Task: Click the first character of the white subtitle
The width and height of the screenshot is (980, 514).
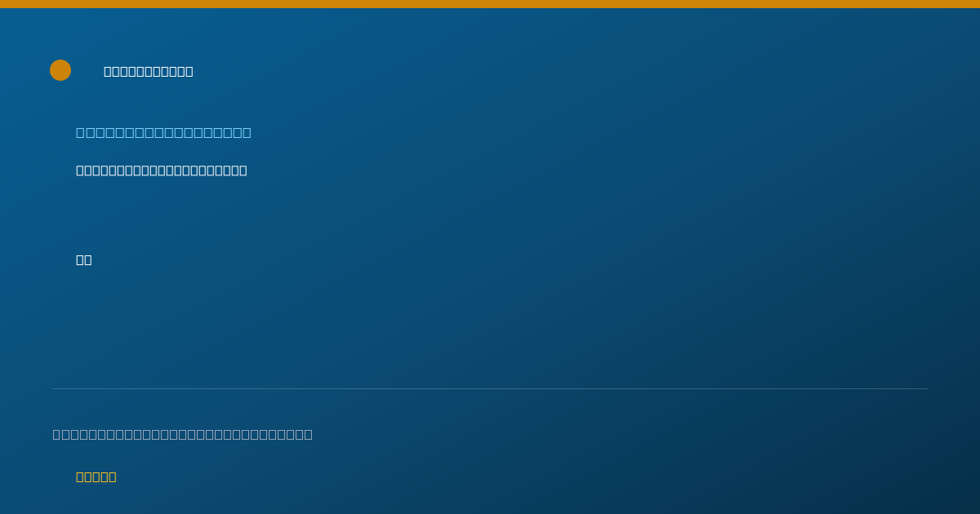Action: tap(80, 170)
